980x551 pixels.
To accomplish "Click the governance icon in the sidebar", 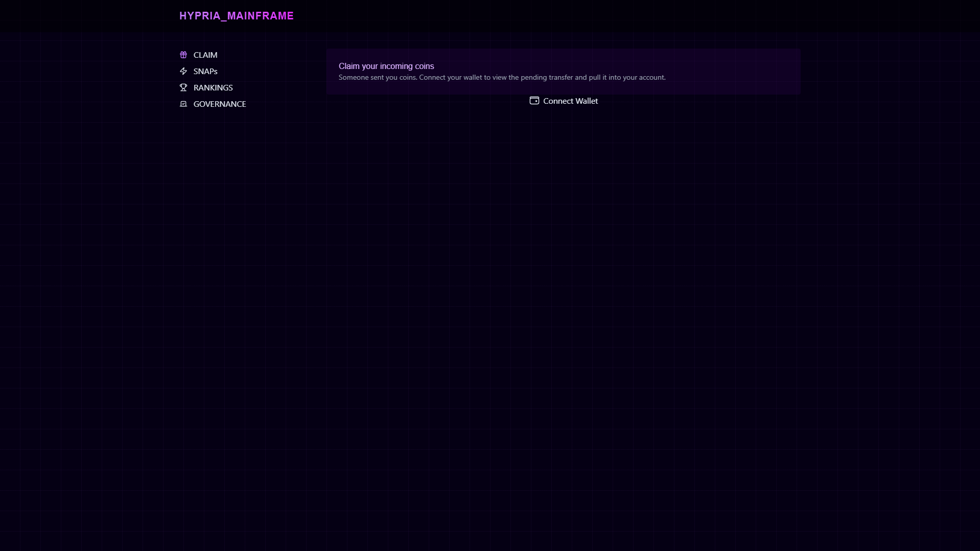I will pos(183,104).
